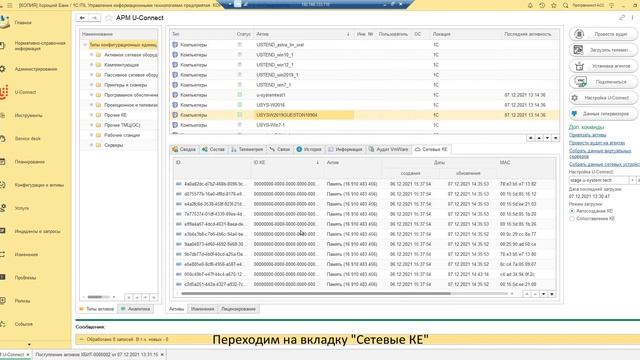Expand Серверы tree folder
The image size is (640, 360).
point(91,145)
